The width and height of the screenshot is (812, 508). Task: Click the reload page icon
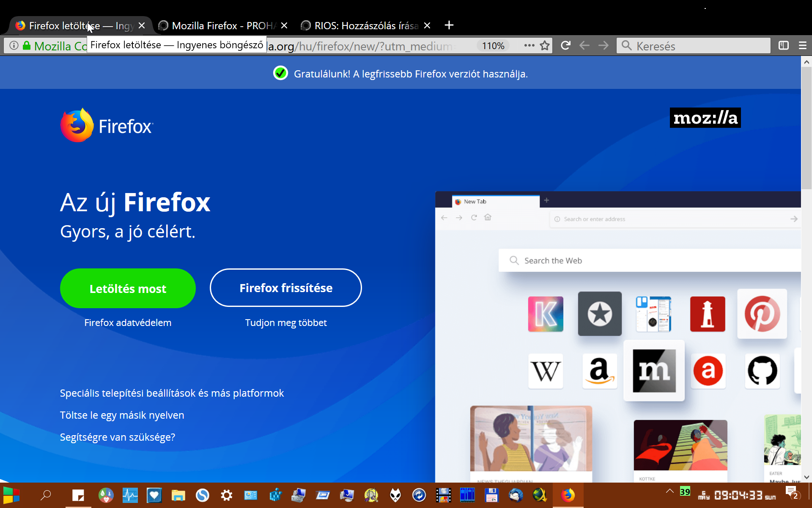[x=565, y=46]
